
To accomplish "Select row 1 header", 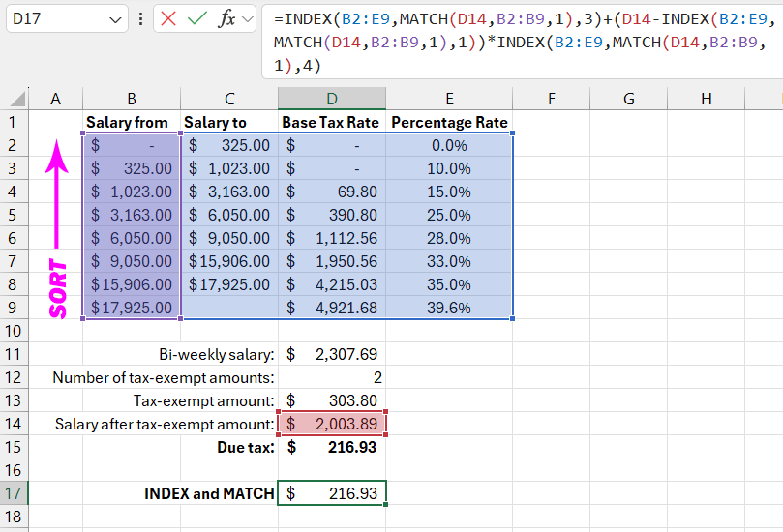I will pyautogui.click(x=14, y=122).
